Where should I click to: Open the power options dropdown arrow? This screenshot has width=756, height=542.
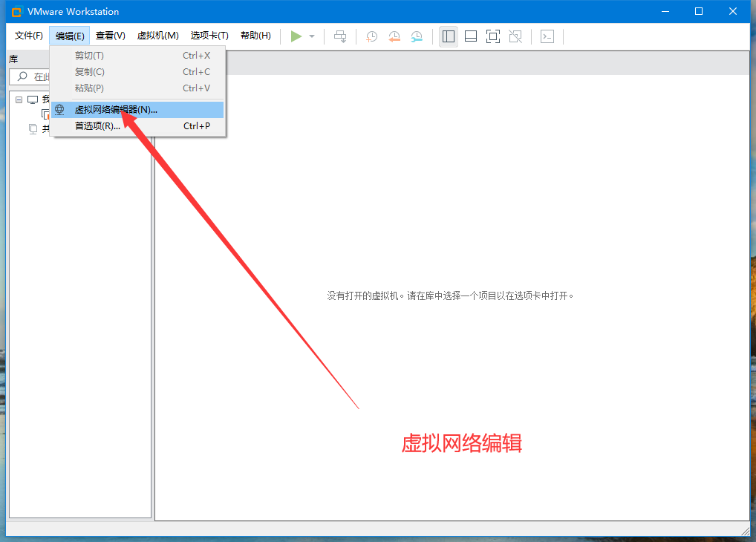[312, 36]
